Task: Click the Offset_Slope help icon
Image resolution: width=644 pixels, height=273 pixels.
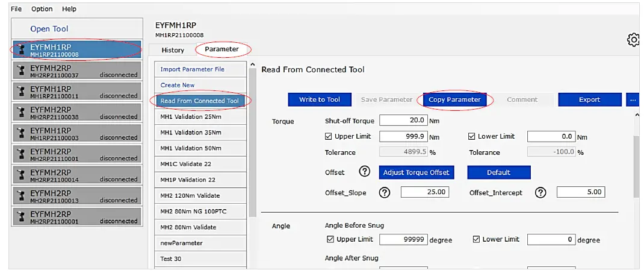Action: [385, 192]
